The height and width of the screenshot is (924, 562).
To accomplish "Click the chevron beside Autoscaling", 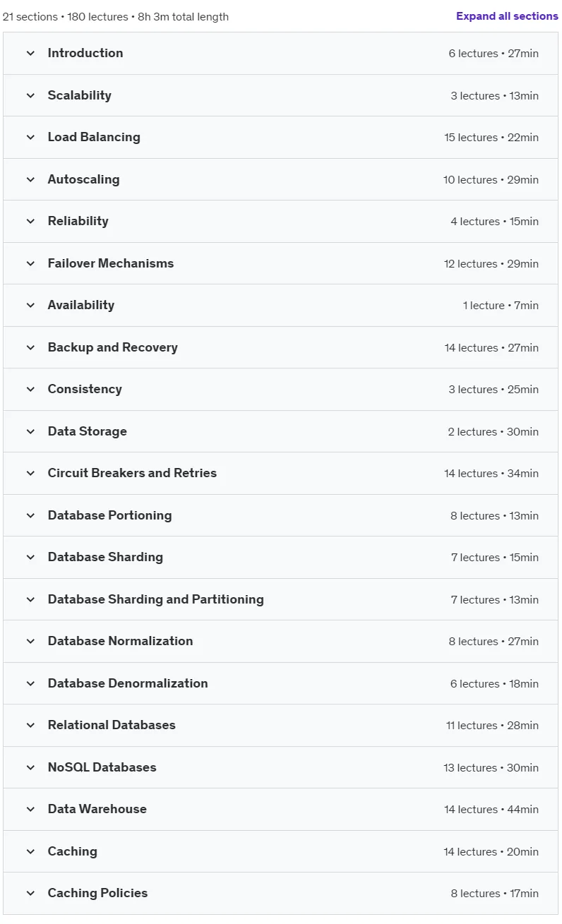I will click(x=30, y=179).
